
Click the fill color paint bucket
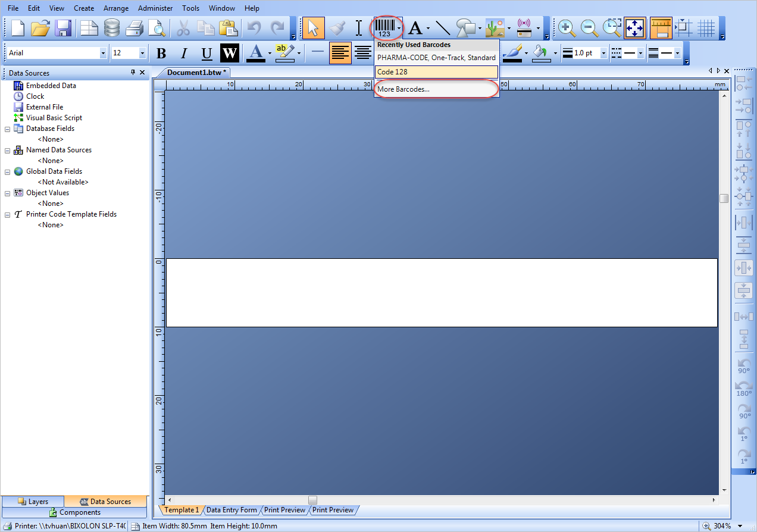541,53
